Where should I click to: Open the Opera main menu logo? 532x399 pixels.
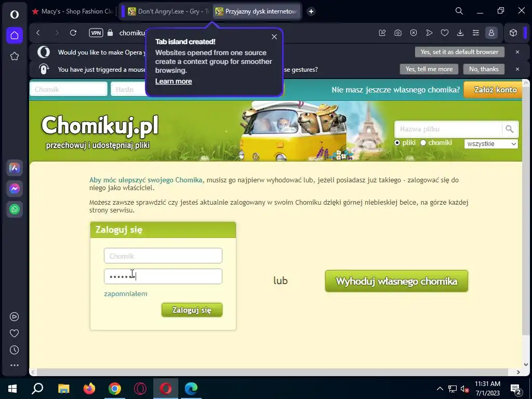(x=14, y=14)
